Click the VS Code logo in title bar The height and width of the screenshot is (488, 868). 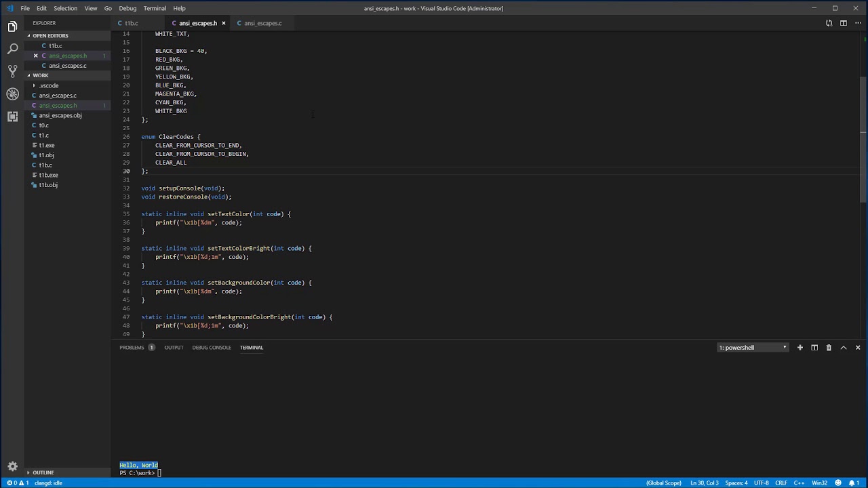(x=9, y=8)
